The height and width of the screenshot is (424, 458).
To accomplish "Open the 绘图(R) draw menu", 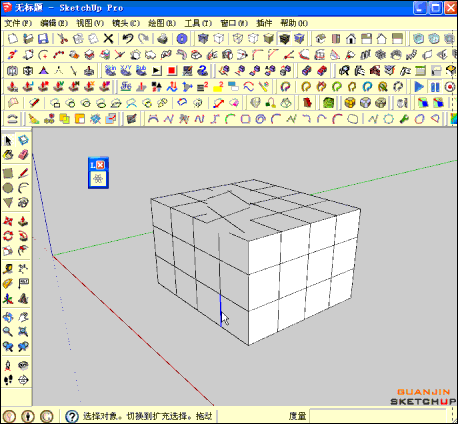I will pyautogui.click(x=162, y=23).
